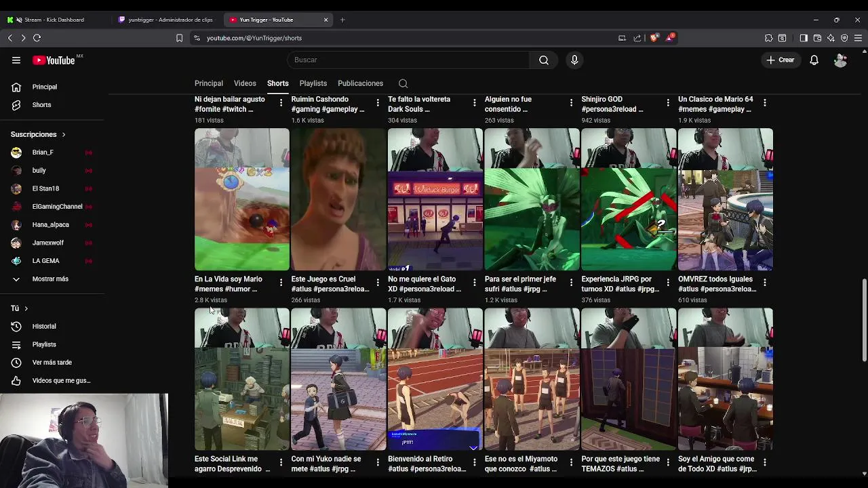Open LA GEMA subscription channel

tap(52, 261)
